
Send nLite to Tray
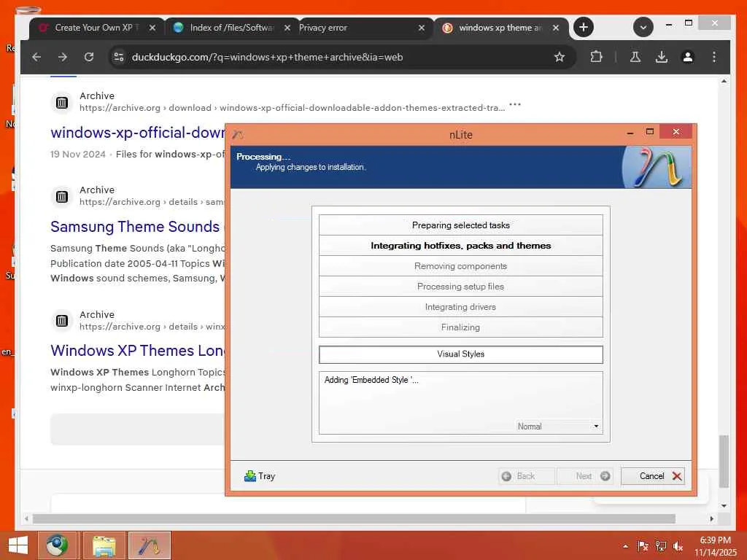[x=260, y=475]
